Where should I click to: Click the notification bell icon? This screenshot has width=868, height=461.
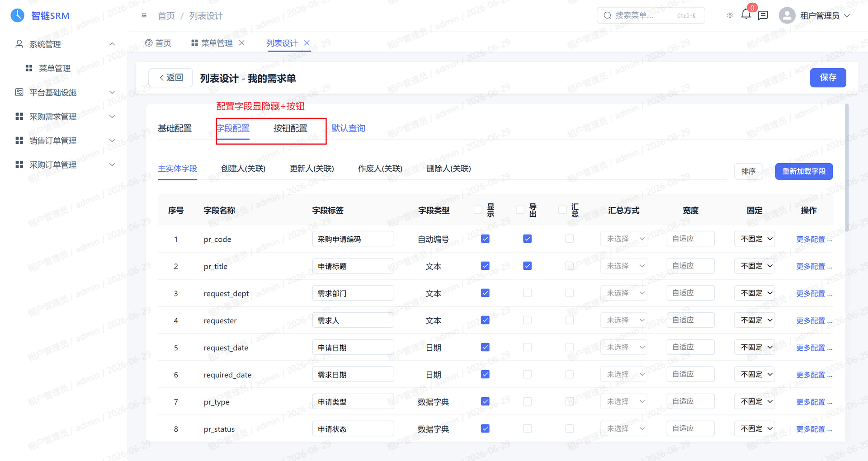746,14
